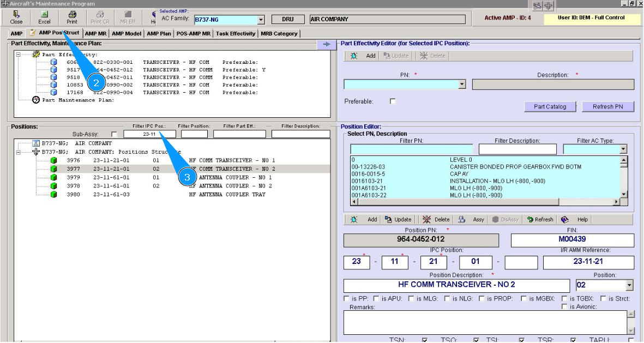
Task: Select HF ANTENNA COUPLER TRAY position row
Action: 227,195
